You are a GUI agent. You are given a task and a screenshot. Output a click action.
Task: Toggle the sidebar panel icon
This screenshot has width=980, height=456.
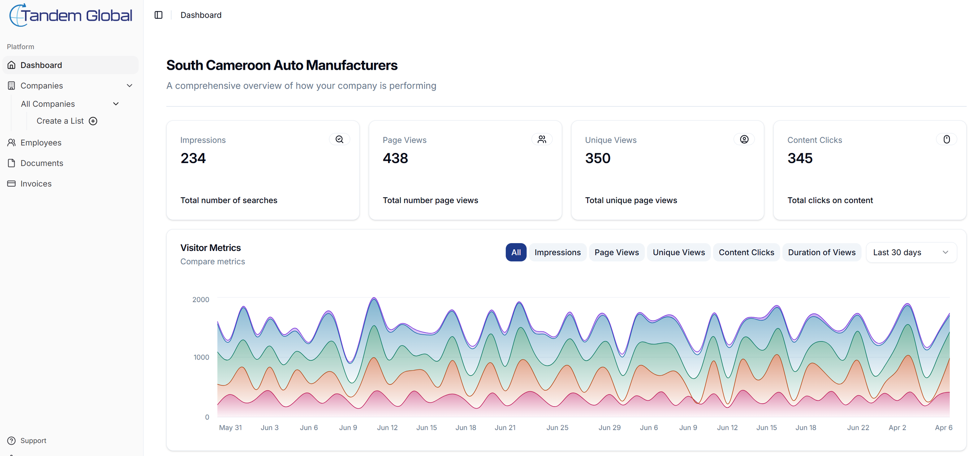coord(158,15)
